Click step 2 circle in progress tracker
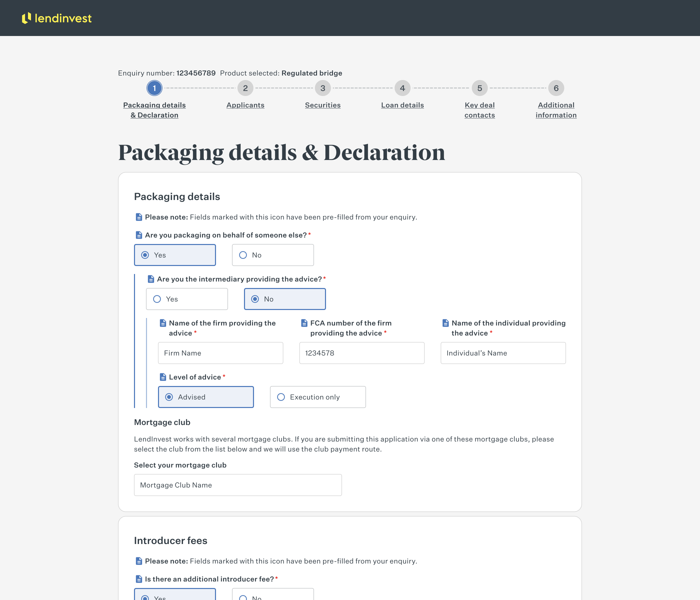Viewport: 700px width, 600px height. 245,88
